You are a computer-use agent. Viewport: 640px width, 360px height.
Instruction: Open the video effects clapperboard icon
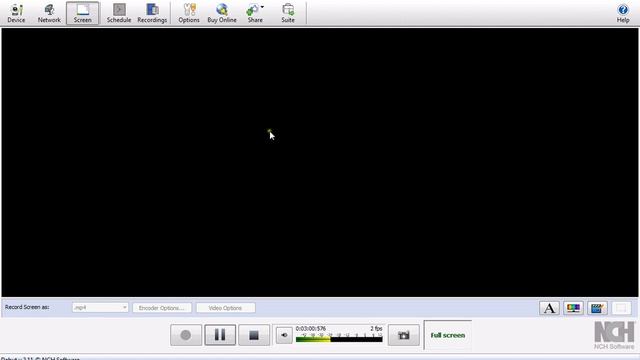click(x=597, y=308)
